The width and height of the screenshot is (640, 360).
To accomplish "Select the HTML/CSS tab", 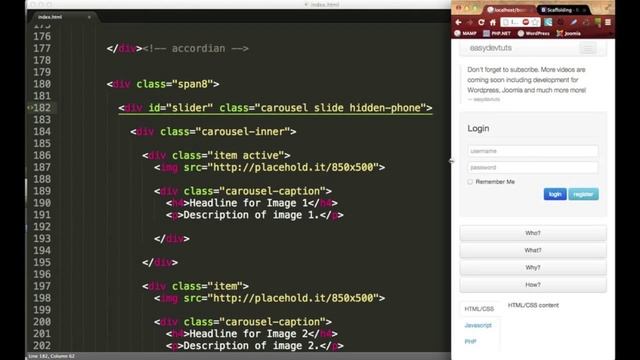I will (x=479, y=309).
